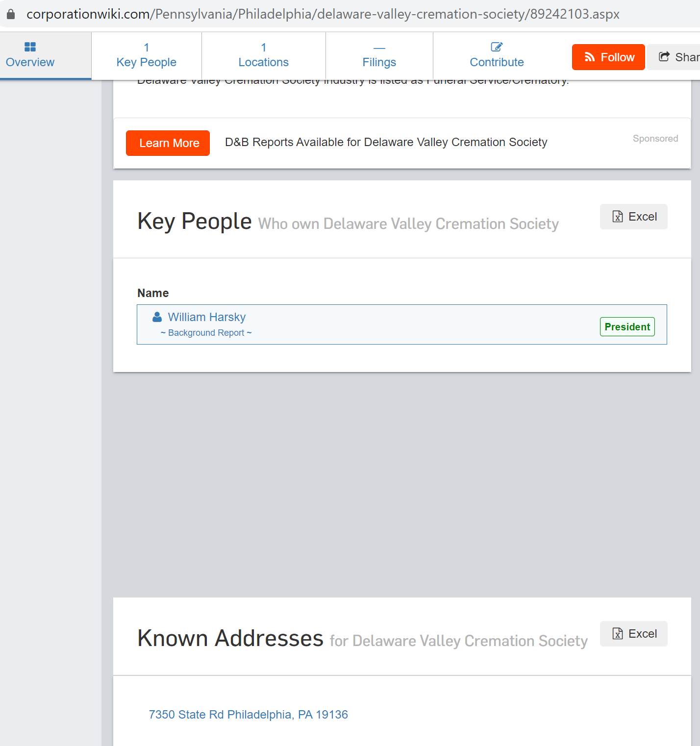
Task: Click the lock icon in the address bar
Action: (x=11, y=14)
